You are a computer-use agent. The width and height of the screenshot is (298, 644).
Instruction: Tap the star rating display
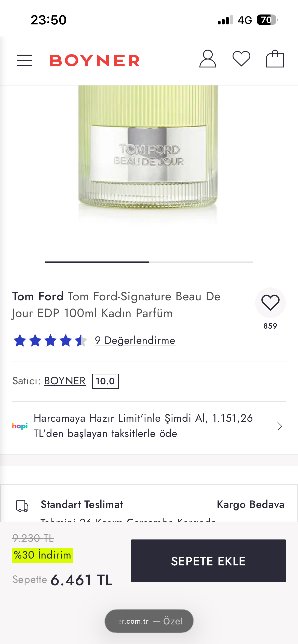50,341
